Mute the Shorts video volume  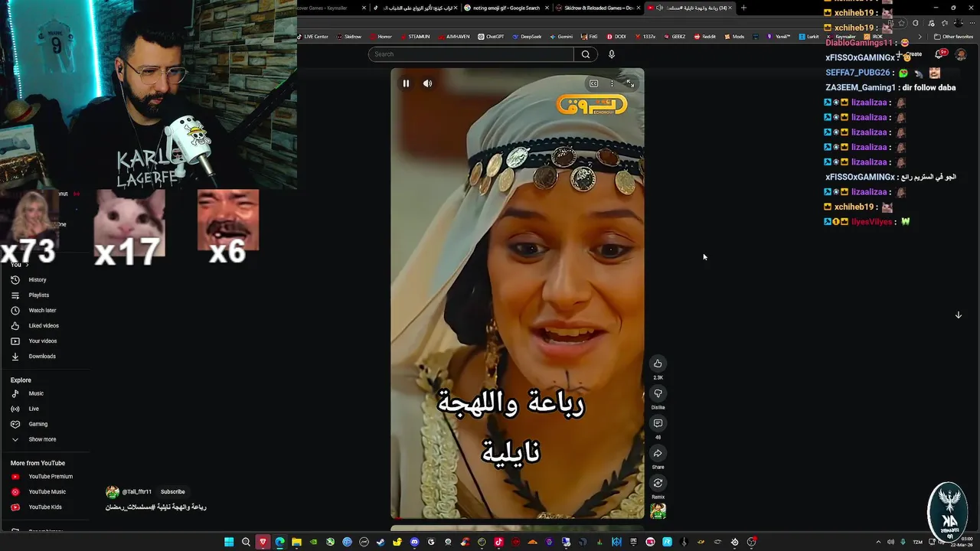428,83
